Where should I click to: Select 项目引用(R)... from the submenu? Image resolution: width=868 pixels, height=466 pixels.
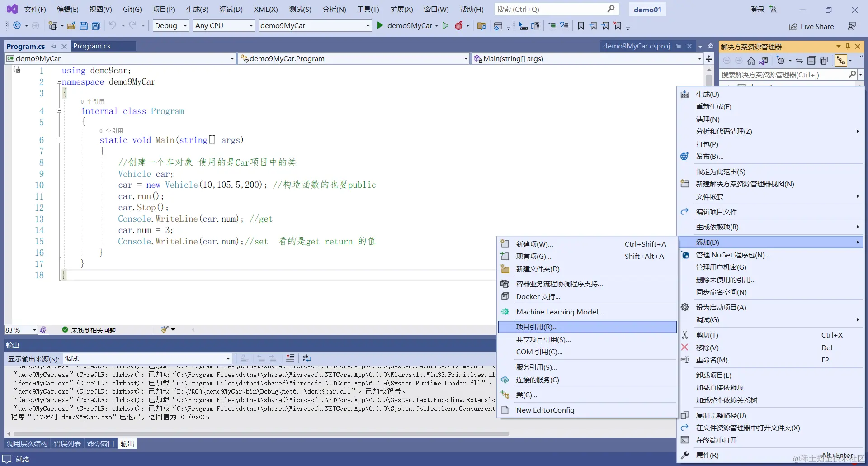click(x=587, y=327)
